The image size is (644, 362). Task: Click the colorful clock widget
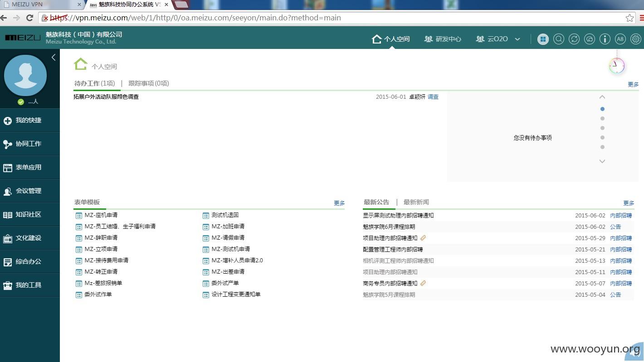pyautogui.click(x=617, y=66)
